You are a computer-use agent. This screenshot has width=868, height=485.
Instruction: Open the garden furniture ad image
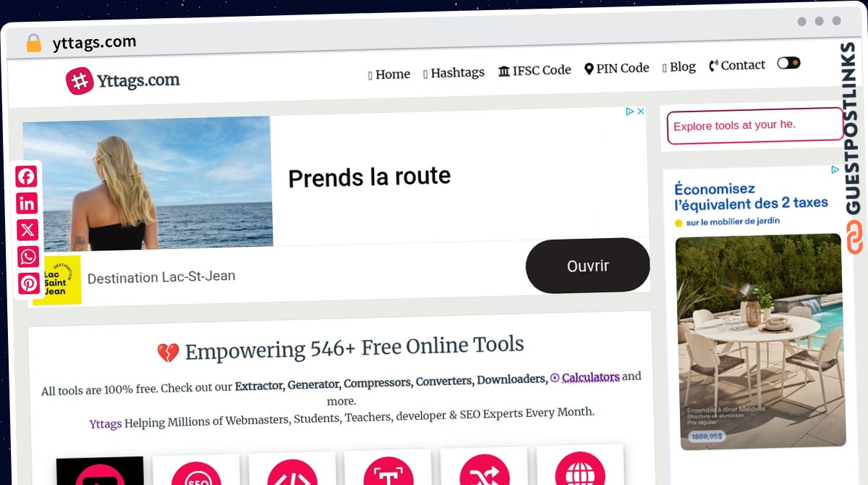tap(759, 340)
